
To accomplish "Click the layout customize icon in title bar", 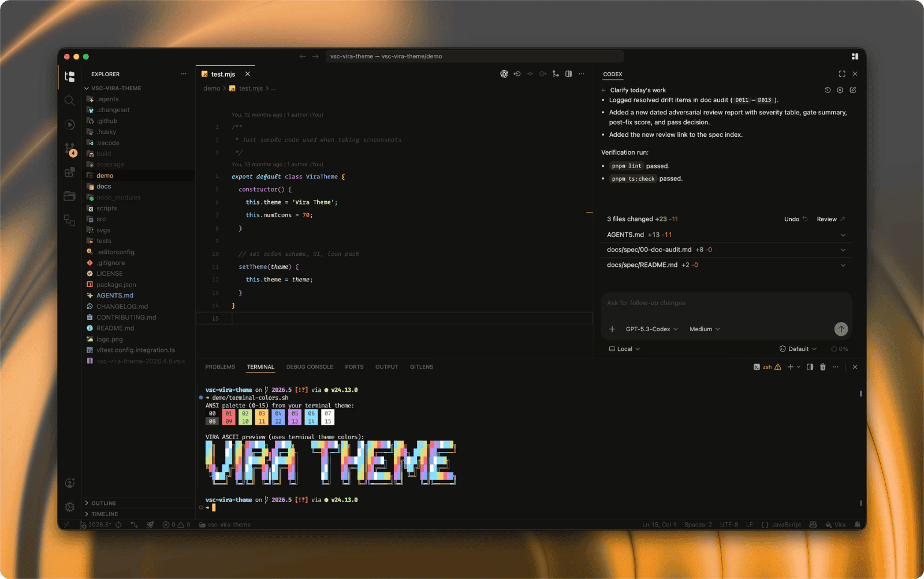I will click(855, 56).
